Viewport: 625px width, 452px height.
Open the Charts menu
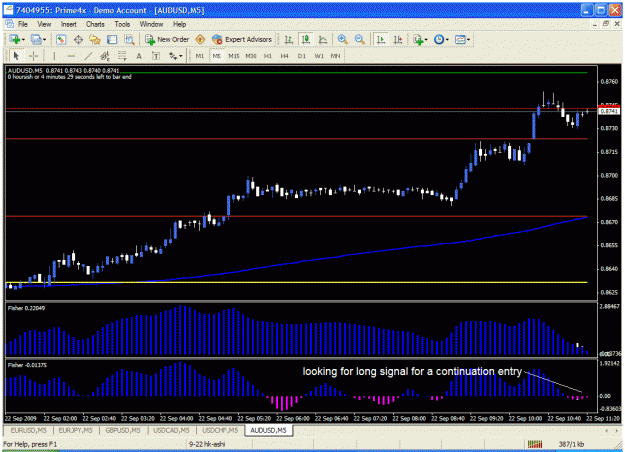[95, 24]
